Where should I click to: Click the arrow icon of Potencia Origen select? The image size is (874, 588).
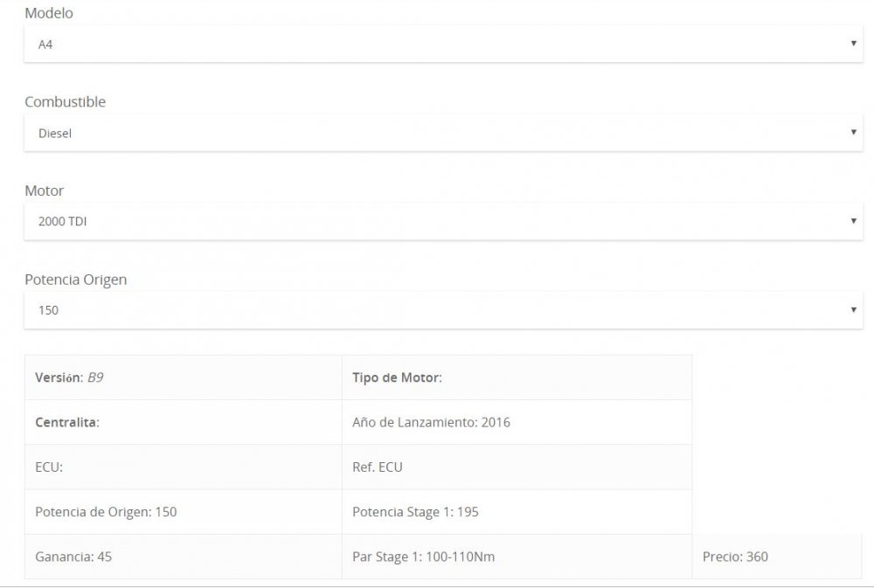tap(853, 309)
